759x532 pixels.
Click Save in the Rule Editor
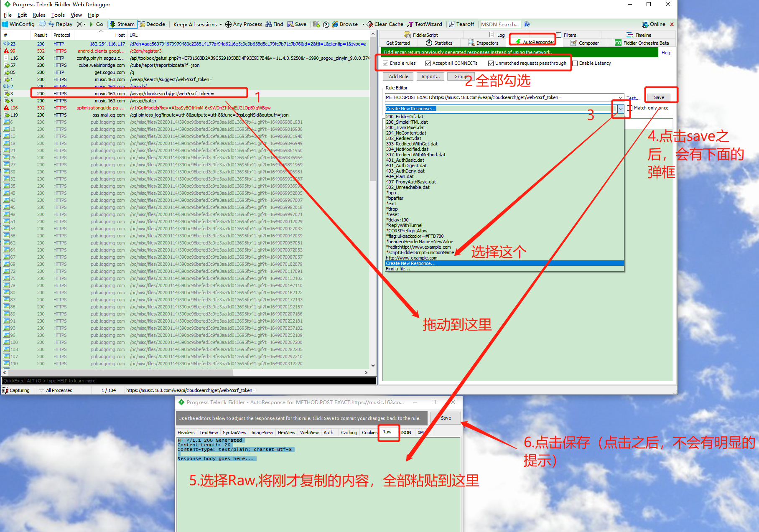[x=659, y=97]
